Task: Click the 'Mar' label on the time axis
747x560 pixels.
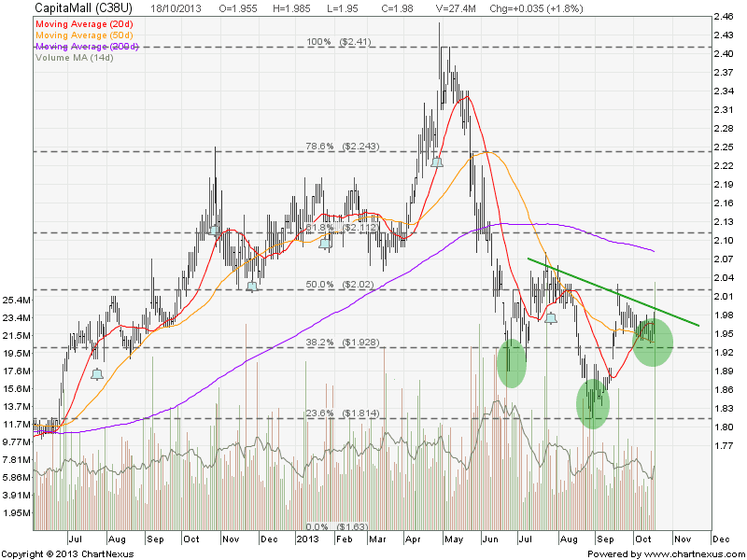Action: pos(378,539)
